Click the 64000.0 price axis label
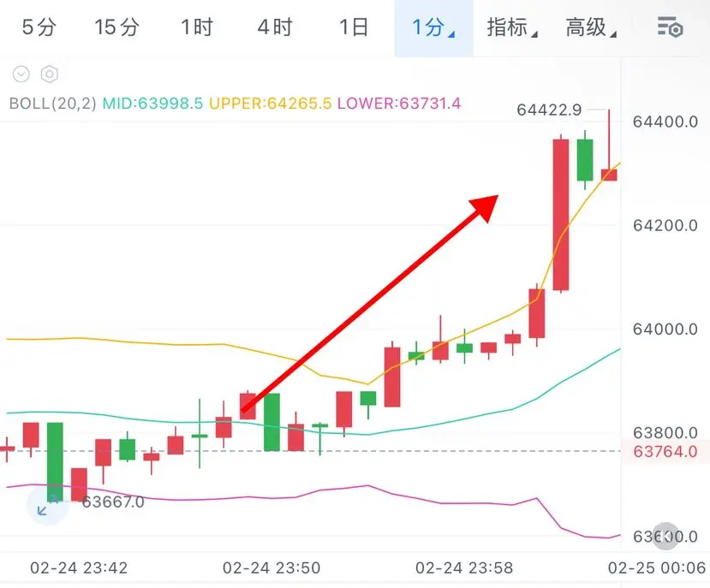 coord(665,329)
